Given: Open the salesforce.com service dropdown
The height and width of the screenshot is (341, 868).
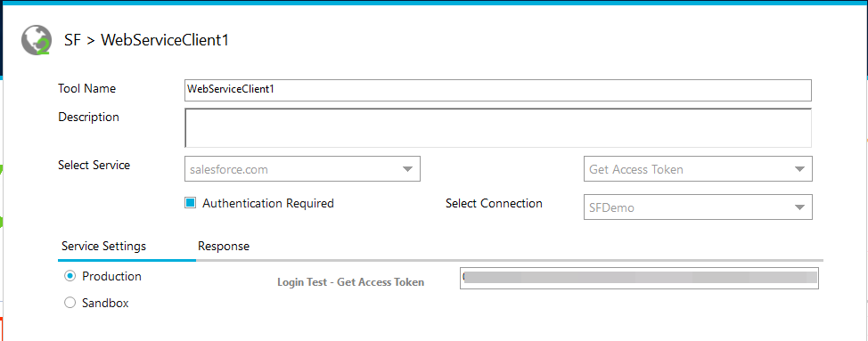Looking at the screenshot, I should click(302, 169).
